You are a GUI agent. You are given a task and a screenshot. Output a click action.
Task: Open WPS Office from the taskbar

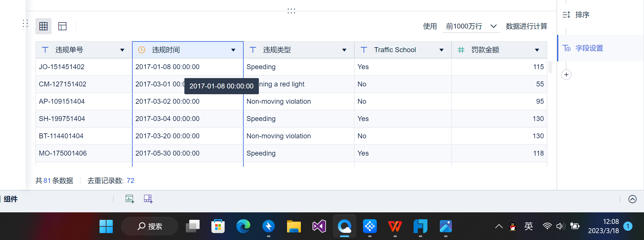pos(395,226)
